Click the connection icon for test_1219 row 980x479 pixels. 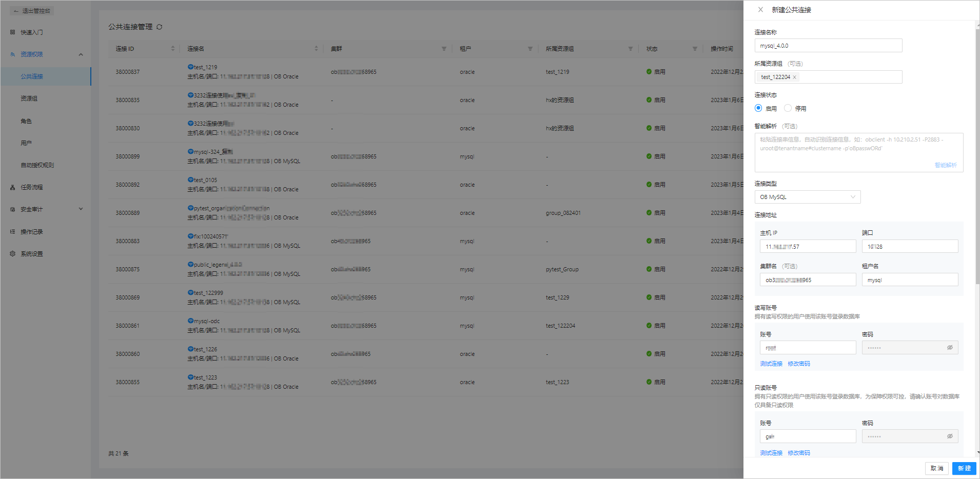pyautogui.click(x=190, y=67)
